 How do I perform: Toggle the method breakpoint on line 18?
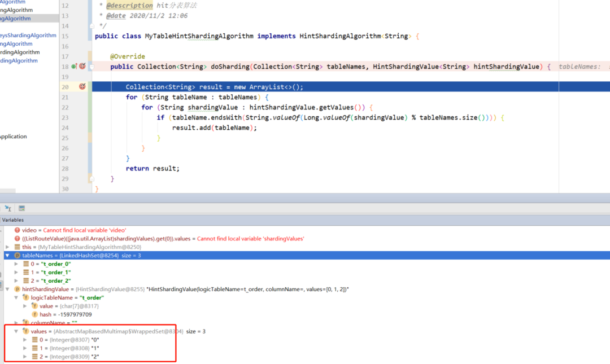(82, 66)
